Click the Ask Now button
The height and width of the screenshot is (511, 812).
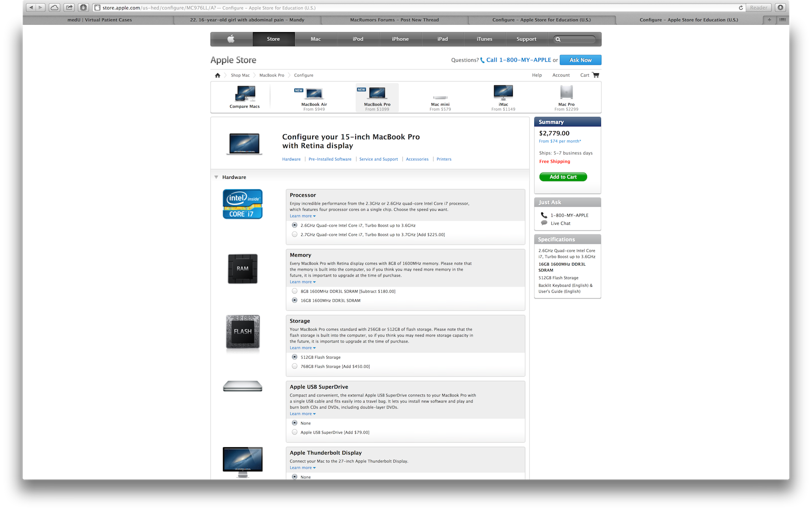pyautogui.click(x=581, y=60)
